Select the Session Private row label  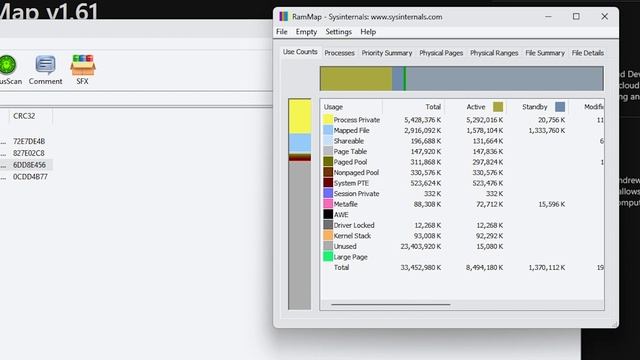point(356,193)
